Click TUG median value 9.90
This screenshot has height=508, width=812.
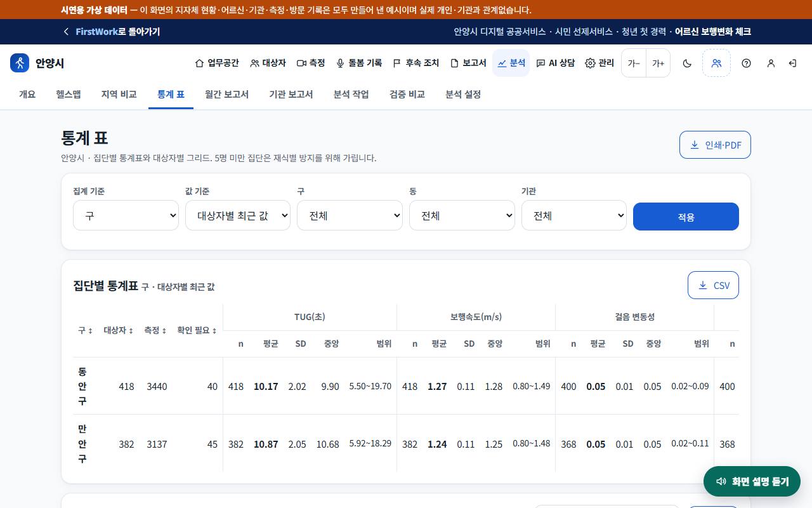330,386
